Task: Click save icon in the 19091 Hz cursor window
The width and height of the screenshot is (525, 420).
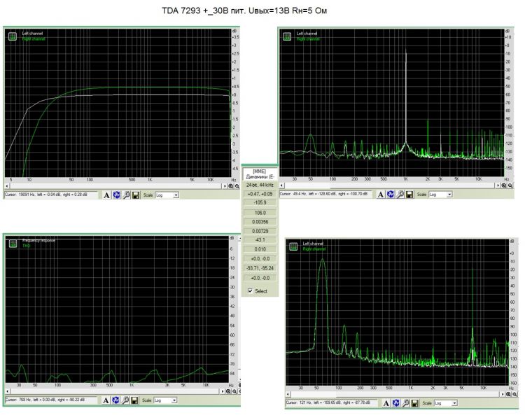Action: 136,195
